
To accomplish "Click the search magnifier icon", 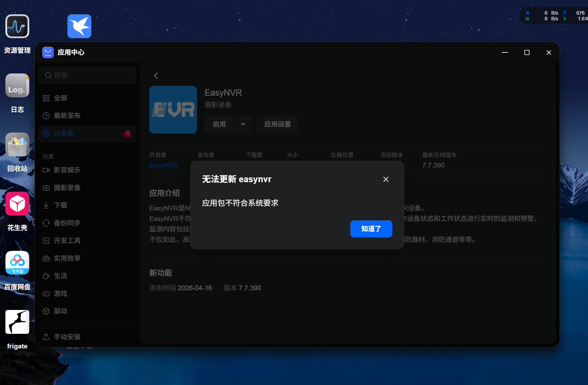I will (48, 75).
